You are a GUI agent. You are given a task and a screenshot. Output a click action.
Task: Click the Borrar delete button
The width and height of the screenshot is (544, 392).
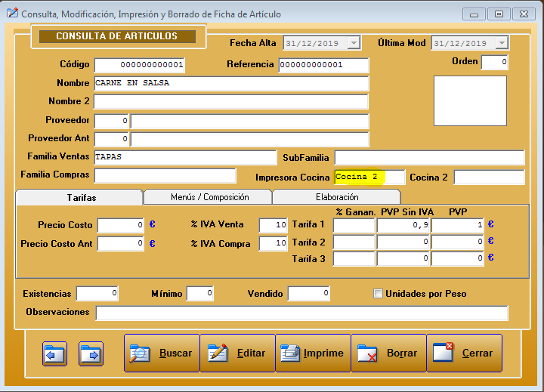coord(388,353)
